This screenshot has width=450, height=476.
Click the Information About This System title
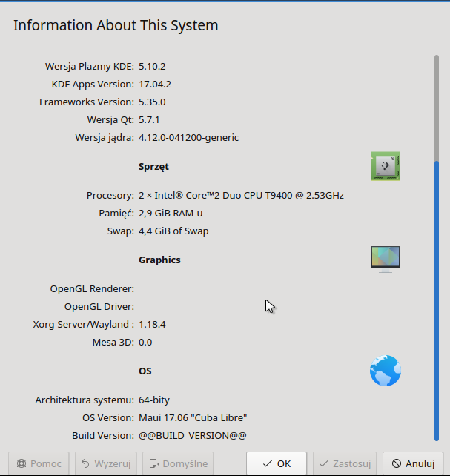point(116,26)
